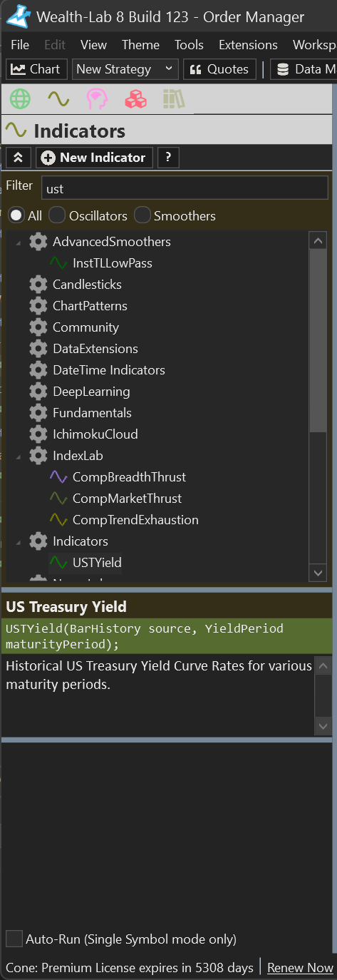337x980 pixels.
Task: Click the green globe icon tab
Action: (x=20, y=99)
